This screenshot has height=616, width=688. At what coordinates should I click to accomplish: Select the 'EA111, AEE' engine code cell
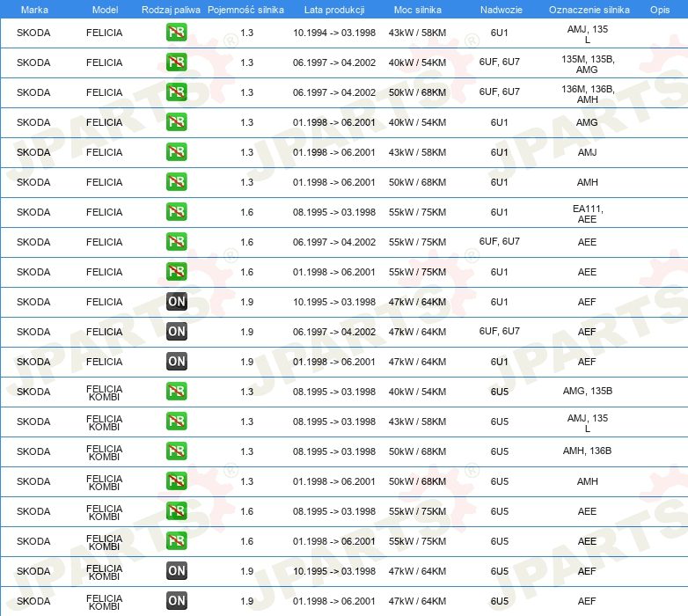pos(588,214)
